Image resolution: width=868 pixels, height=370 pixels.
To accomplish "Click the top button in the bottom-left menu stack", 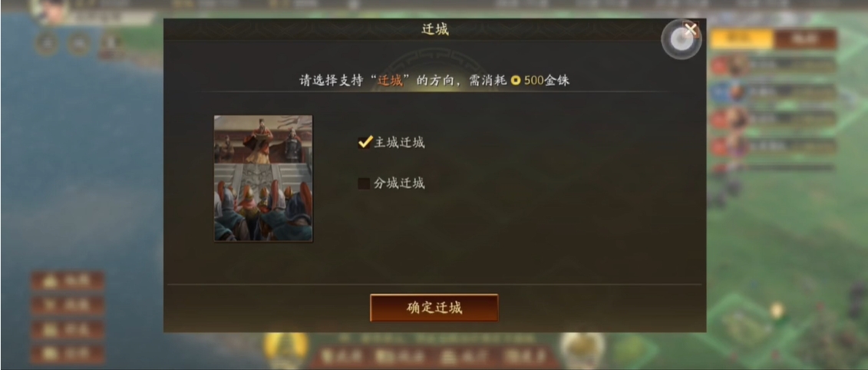I will 68,282.
